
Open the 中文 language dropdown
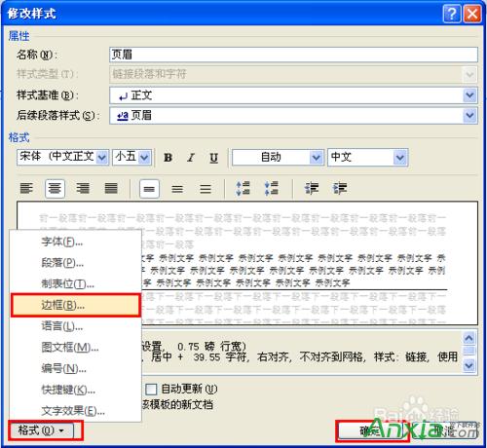pyautogui.click(x=400, y=158)
